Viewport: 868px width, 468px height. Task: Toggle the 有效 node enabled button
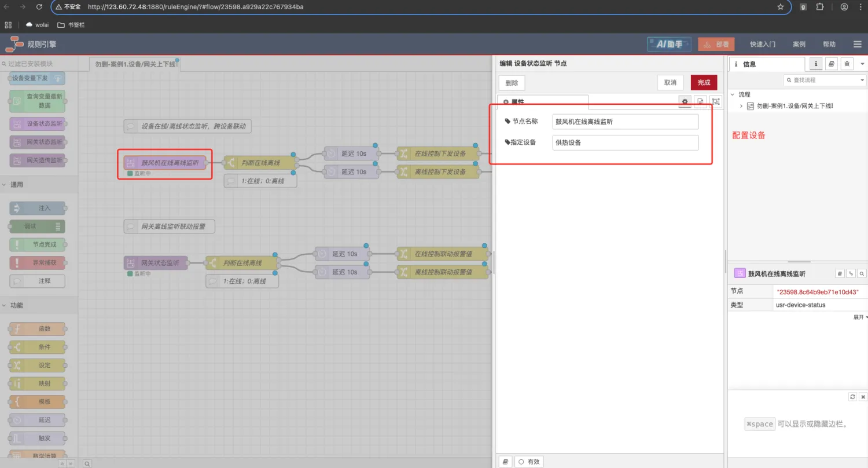529,462
